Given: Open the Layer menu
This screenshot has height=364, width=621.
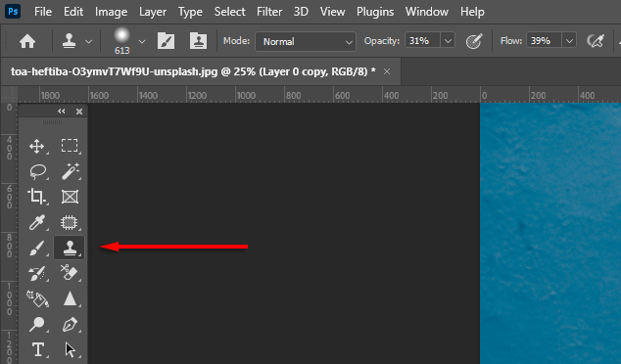Looking at the screenshot, I should coord(153,12).
